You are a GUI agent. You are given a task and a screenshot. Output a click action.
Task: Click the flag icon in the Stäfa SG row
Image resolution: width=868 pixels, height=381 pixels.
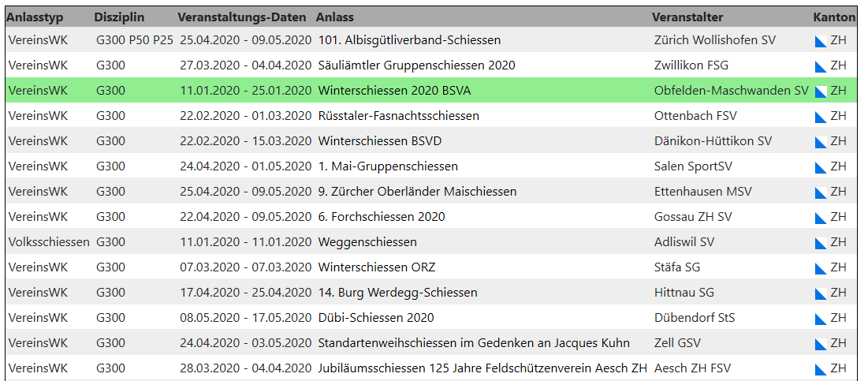[x=821, y=268]
